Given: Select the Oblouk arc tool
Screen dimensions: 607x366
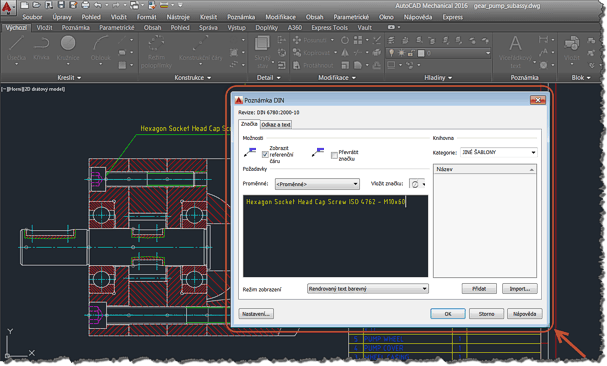Looking at the screenshot, I should pyautogui.click(x=101, y=48).
